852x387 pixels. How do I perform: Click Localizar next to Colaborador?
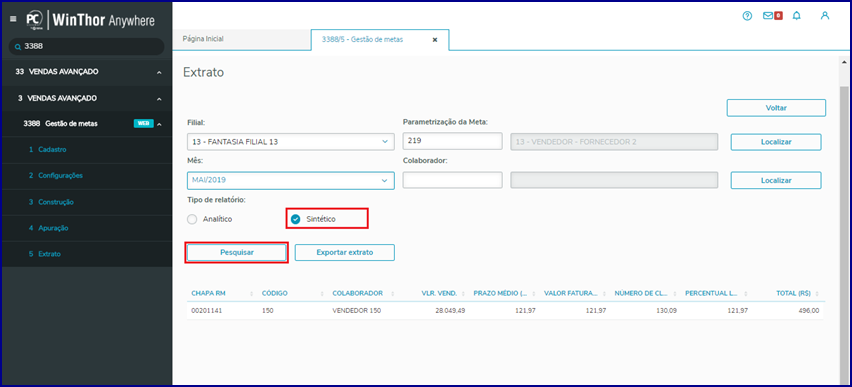(x=776, y=180)
